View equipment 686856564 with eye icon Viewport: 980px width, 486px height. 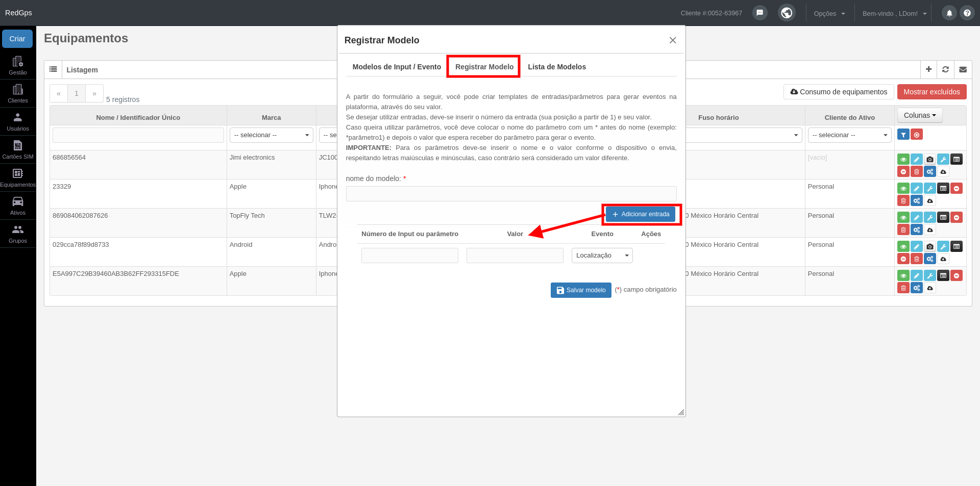tap(903, 160)
